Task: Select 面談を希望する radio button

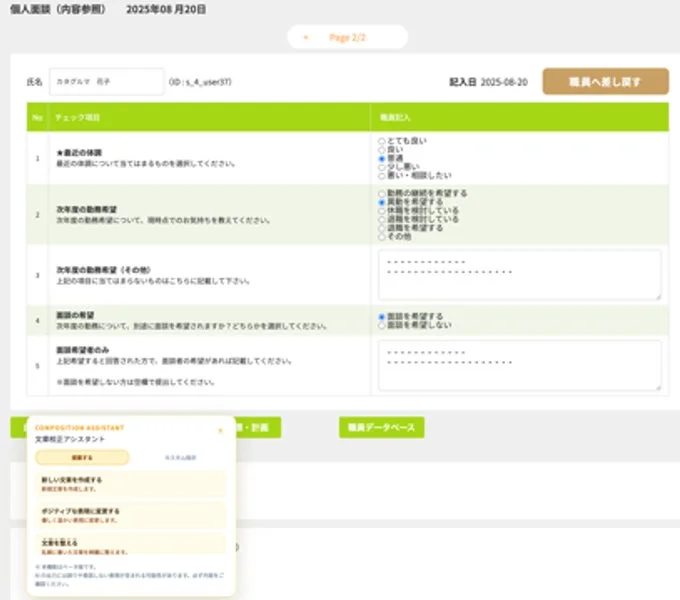Action: click(x=382, y=316)
